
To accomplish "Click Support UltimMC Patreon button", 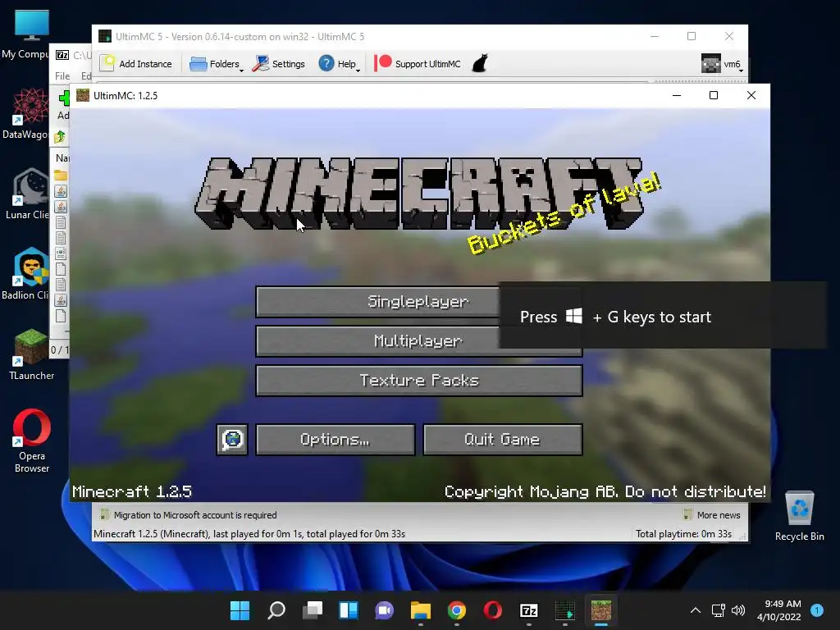I will click(418, 64).
